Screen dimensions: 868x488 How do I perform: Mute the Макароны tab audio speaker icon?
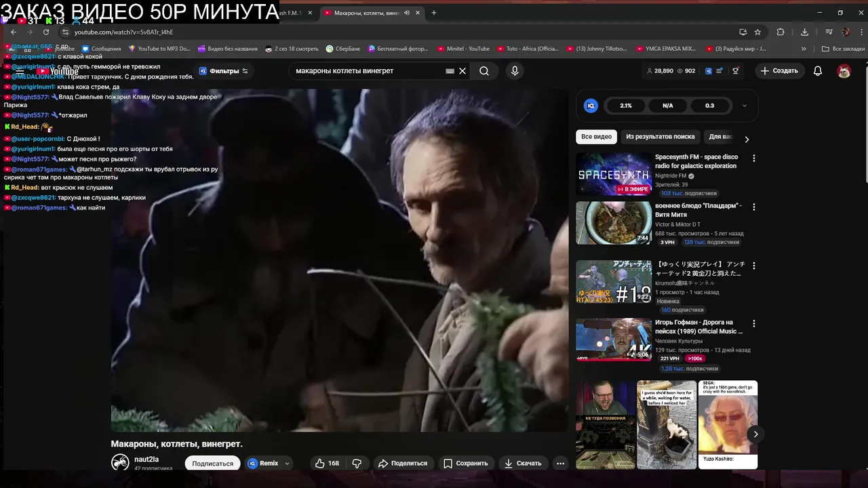(x=407, y=13)
